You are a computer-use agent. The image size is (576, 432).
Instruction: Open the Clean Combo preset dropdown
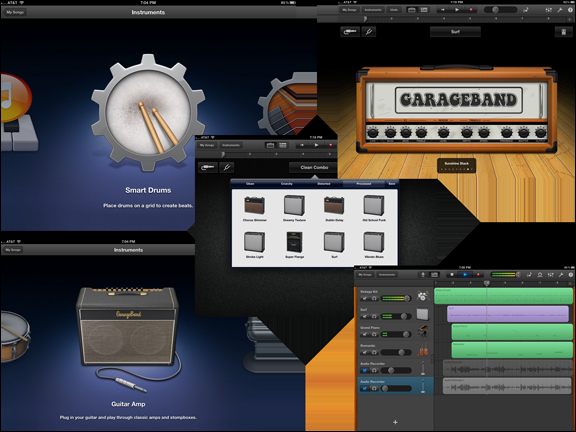[314, 168]
